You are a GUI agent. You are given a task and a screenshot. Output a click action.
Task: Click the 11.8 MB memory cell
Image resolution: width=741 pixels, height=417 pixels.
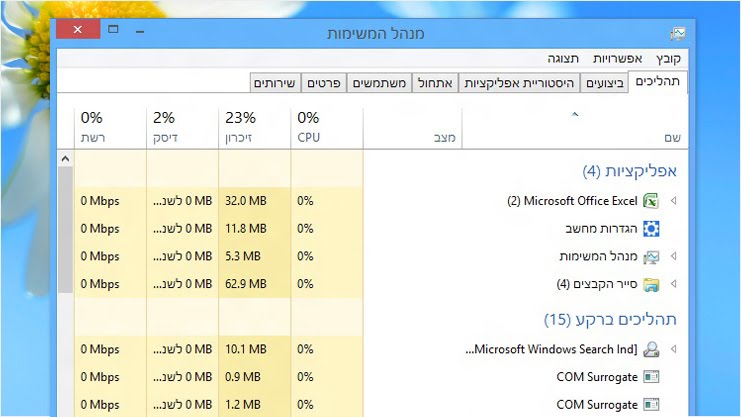255,229
